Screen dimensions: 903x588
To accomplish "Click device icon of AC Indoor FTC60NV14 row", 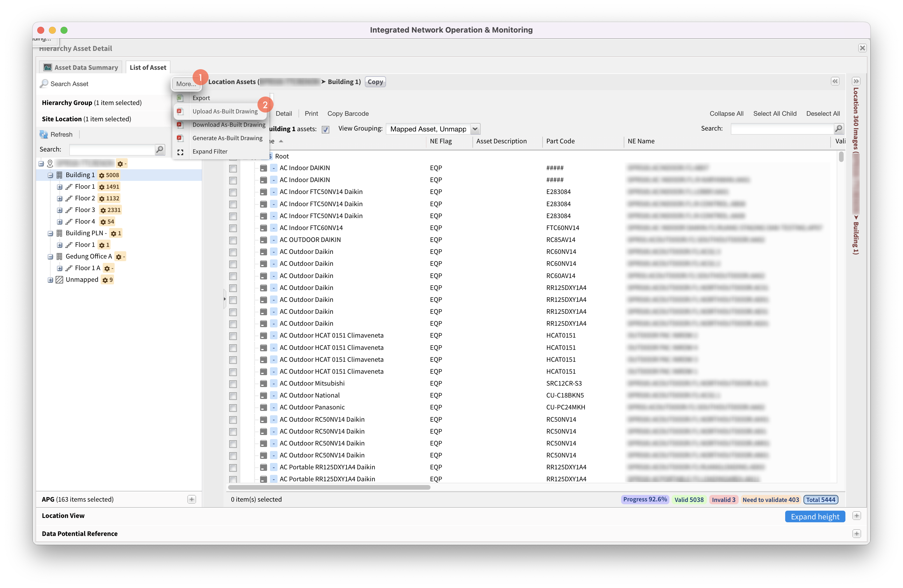I will [263, 228].
